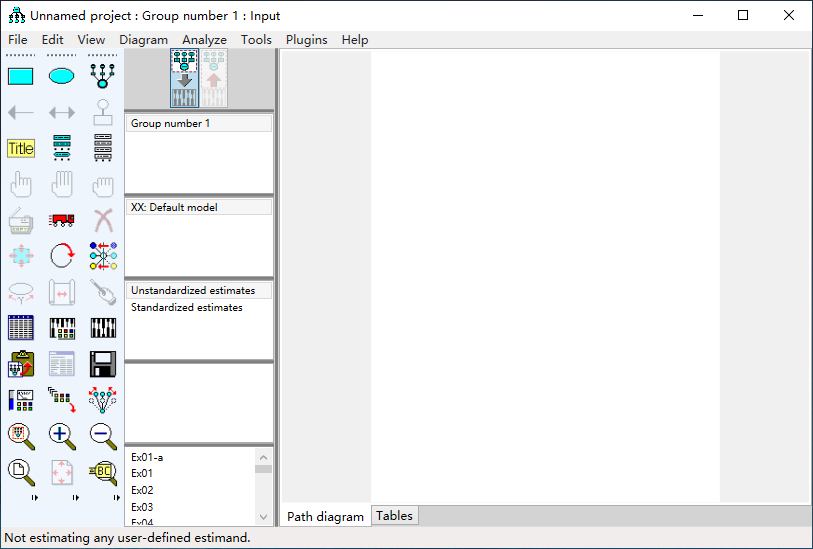
Task: Click the file list scroll up arrow
Action: click(x=263, y=457)
